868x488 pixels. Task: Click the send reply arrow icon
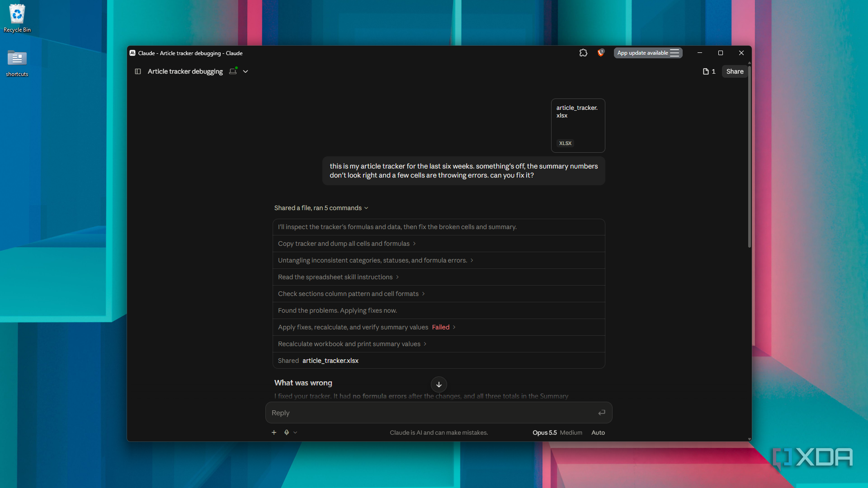(602, 413)
